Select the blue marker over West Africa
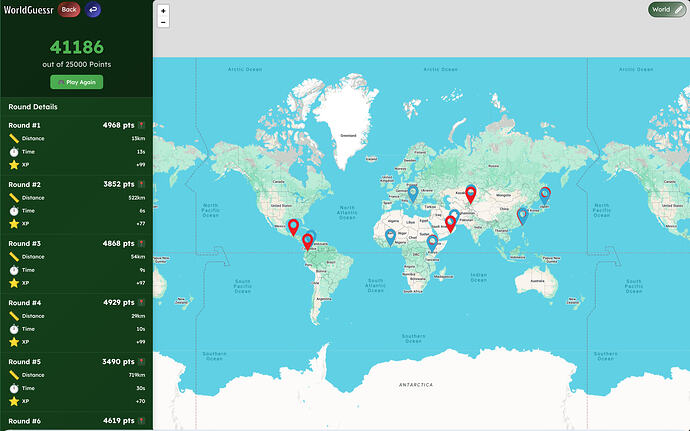This screenshot has height=431, width=690. pyautogui.click(x=390, y=237)
